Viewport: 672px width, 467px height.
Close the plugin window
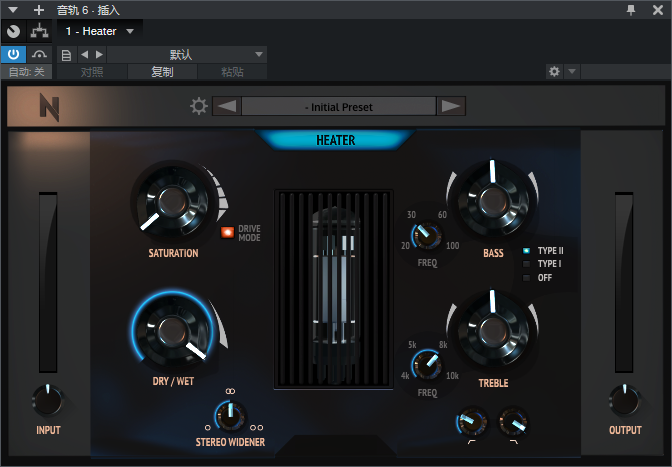pyautogui.click(x=658, y=10)
